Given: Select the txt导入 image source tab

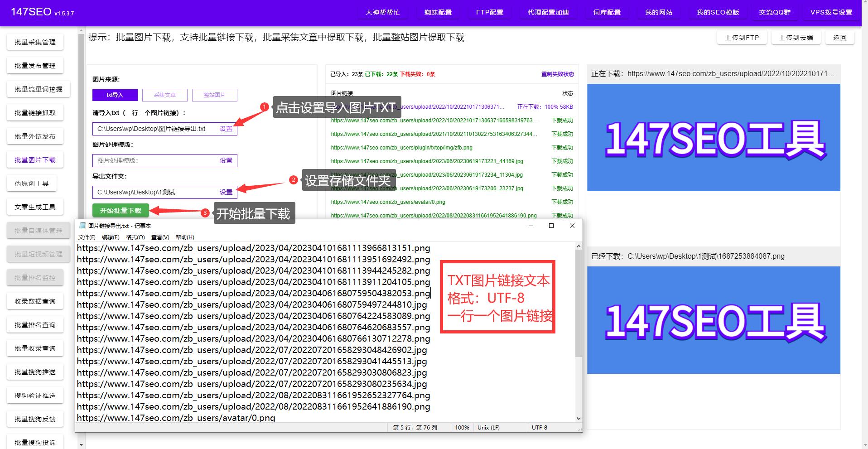Looking at the screenshot, I should click(115, 95).
